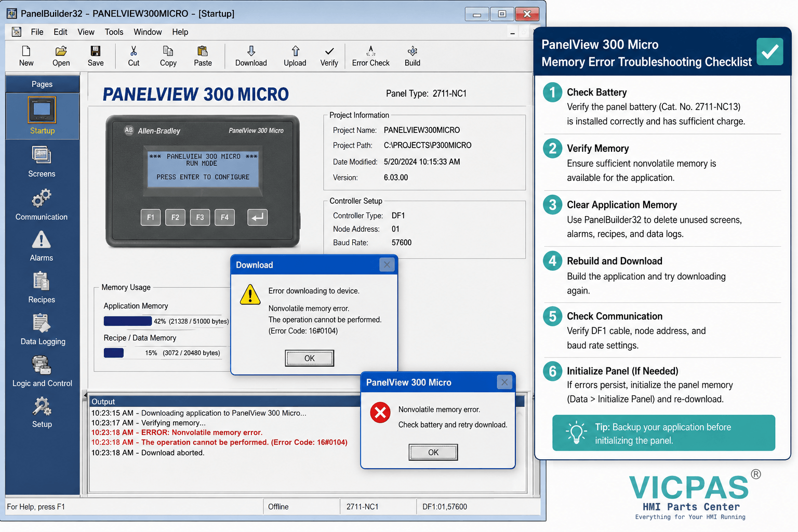Click Offline status bar entry
Image resolution: width=798 pixels, height=532 pixels.
(x=278, y=507)
